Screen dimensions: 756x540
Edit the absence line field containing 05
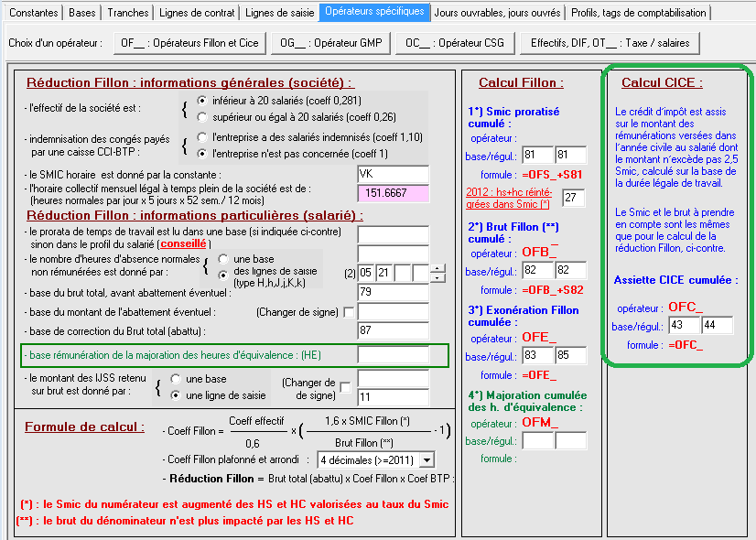click(366, 274)
